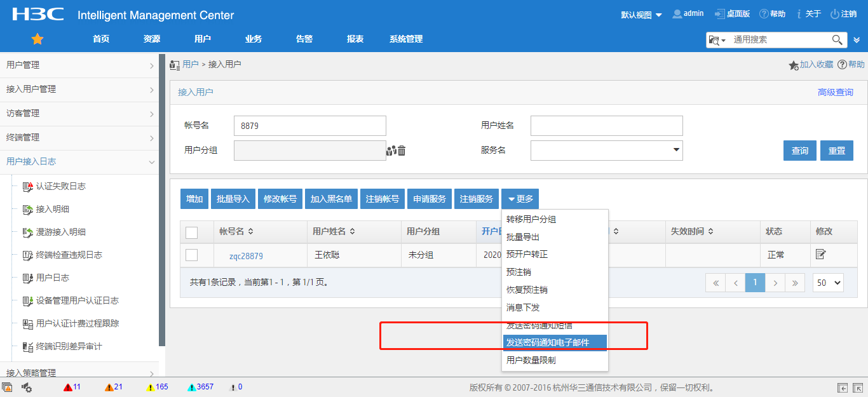Click the select user group people icon
Viewport: 868px width, 397px height.
(391, 151)
